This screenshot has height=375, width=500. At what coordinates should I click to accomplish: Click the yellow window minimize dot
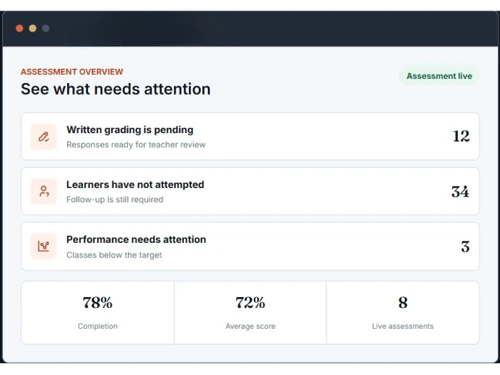click(33, 28)
